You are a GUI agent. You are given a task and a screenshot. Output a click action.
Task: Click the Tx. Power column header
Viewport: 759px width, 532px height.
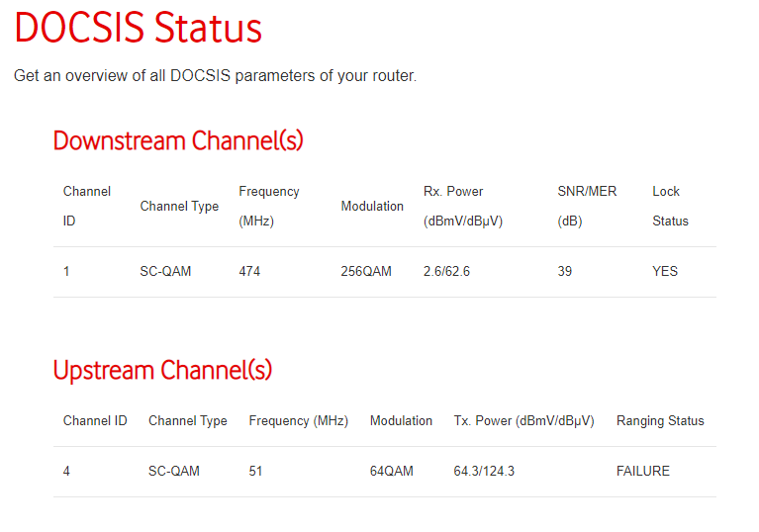pos(523,421)
